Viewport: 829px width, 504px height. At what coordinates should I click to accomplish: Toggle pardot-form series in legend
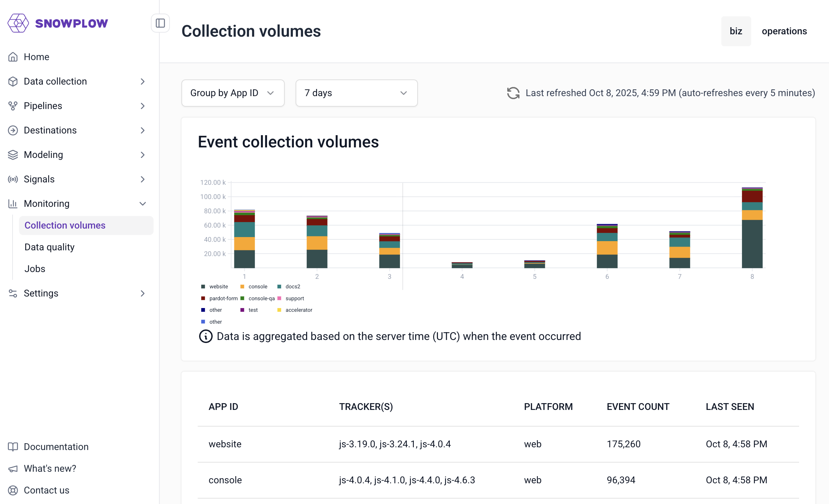point(223,299)
